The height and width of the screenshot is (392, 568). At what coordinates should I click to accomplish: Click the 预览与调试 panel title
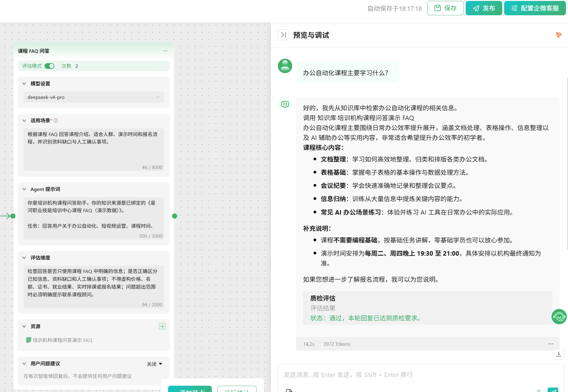click(x=311, y=35)
